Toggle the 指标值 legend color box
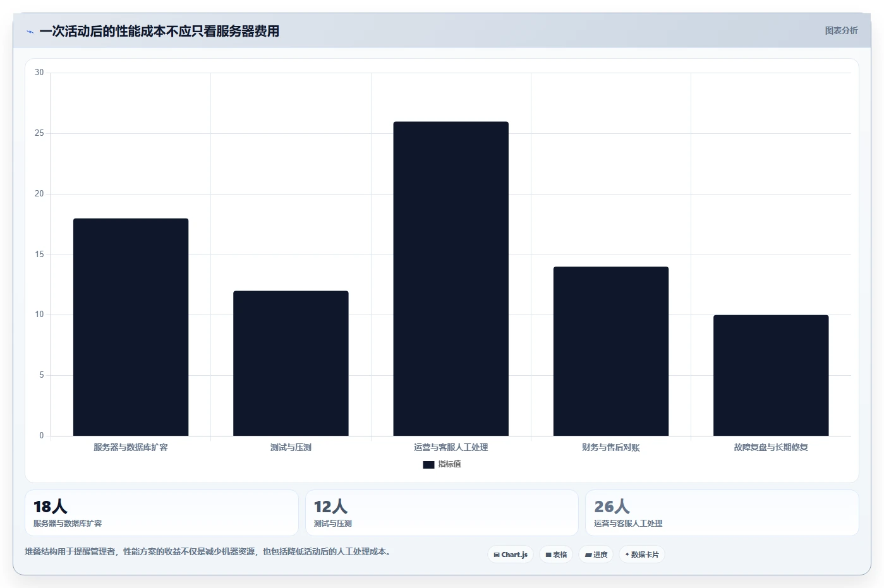The height and width of the screenshot is (588, 884). click(x=428, y=464)
